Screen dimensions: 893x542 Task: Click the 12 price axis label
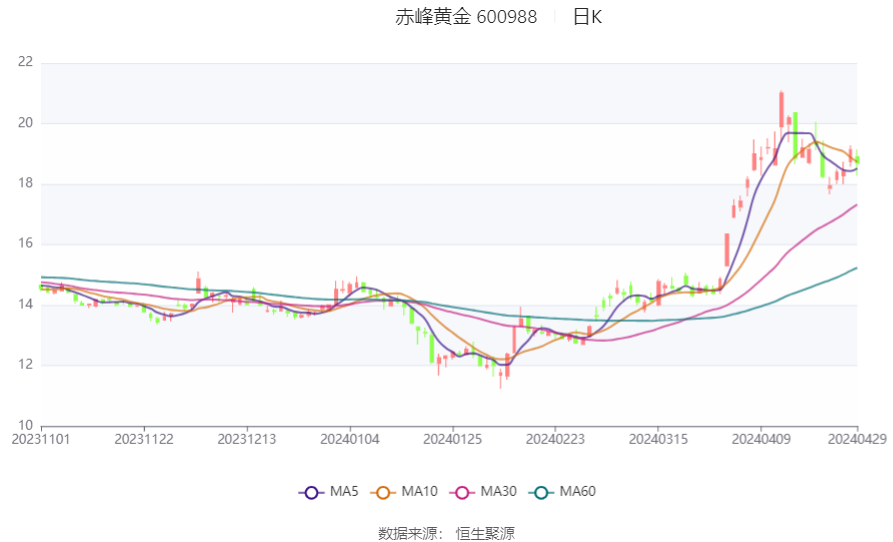click(x=26, y=365)
